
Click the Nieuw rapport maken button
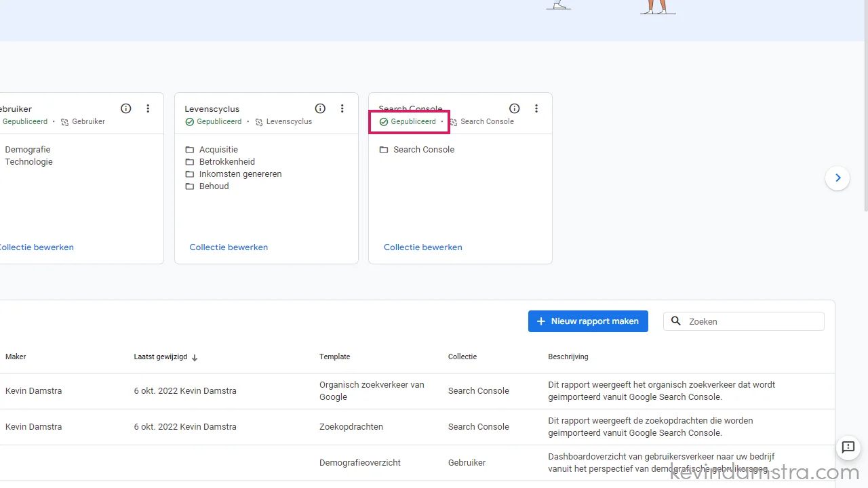pos(588,321)
